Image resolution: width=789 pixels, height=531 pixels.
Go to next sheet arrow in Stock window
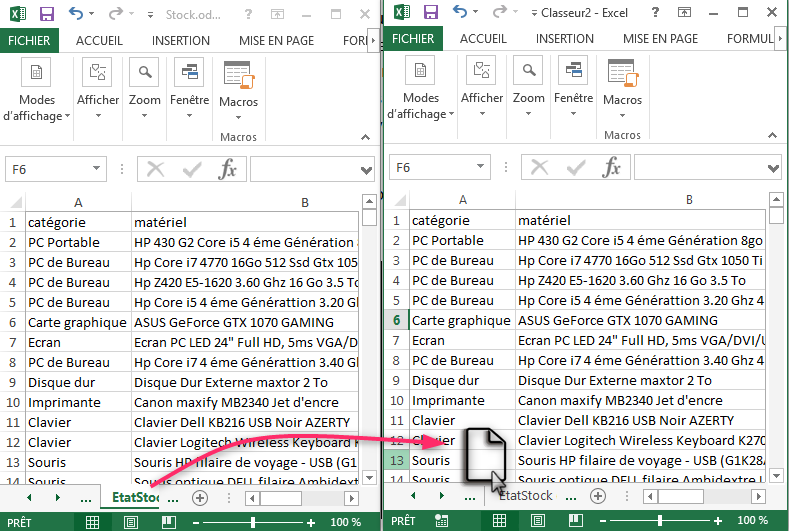[x=57, y=498]
